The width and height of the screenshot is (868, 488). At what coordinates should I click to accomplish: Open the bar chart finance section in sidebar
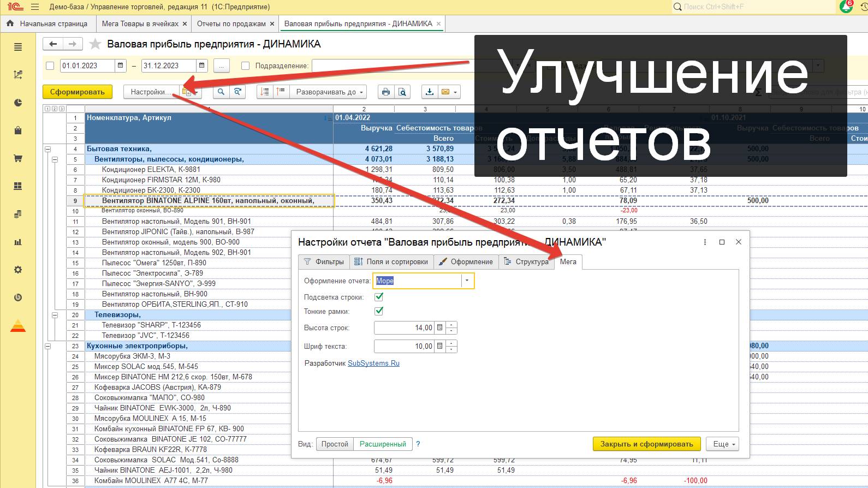click(x=18, y=242)
